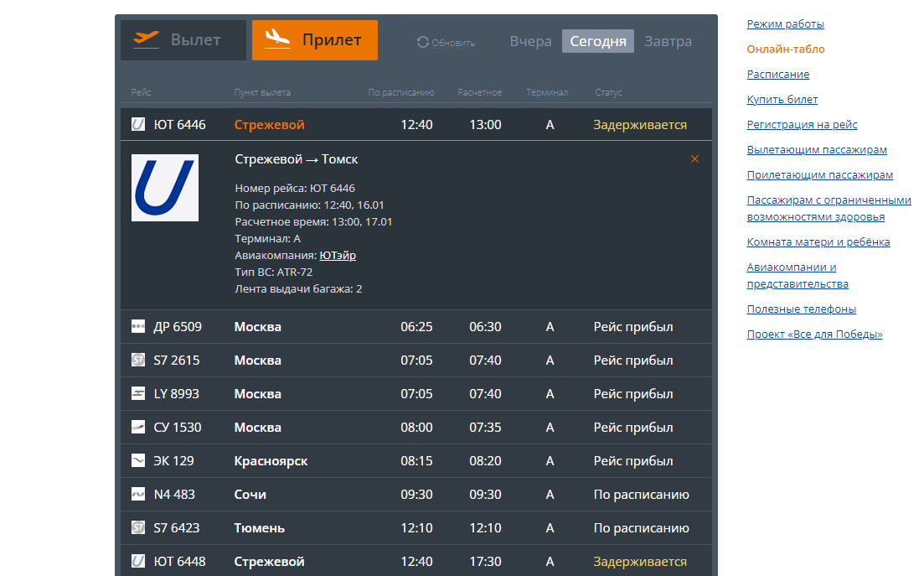Open the ЮТэйр airline link

tap(338, 256)
